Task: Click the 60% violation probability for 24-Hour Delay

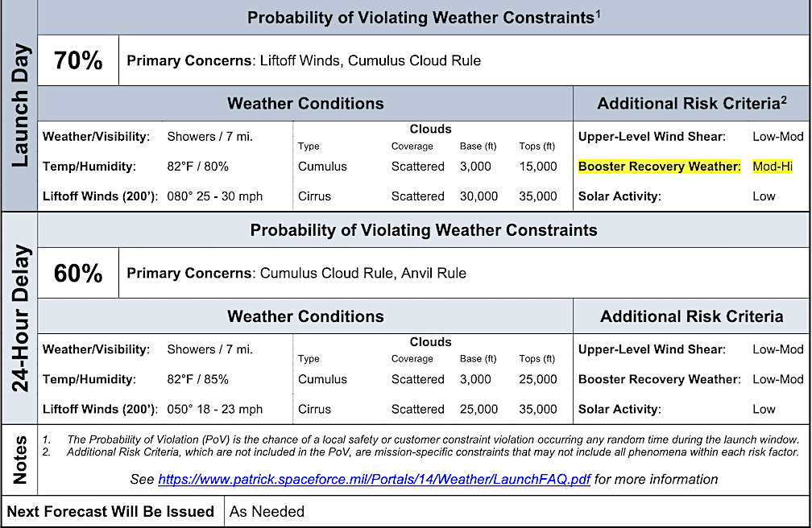Action: click(78, 274)
